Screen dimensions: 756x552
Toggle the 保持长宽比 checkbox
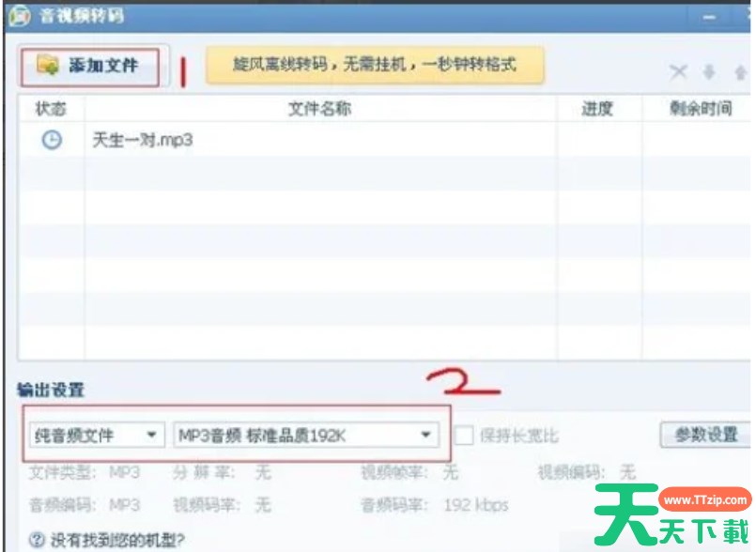click(x=464, y=436)
